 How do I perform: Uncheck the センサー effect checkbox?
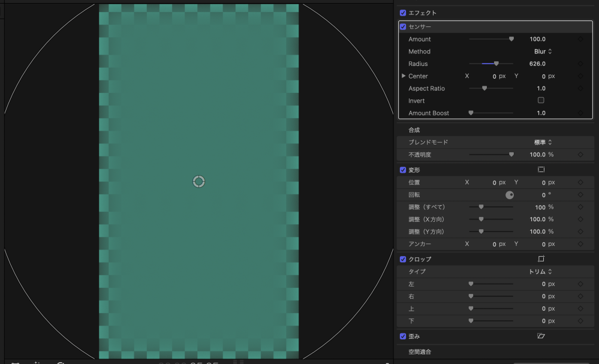point(403,27)
